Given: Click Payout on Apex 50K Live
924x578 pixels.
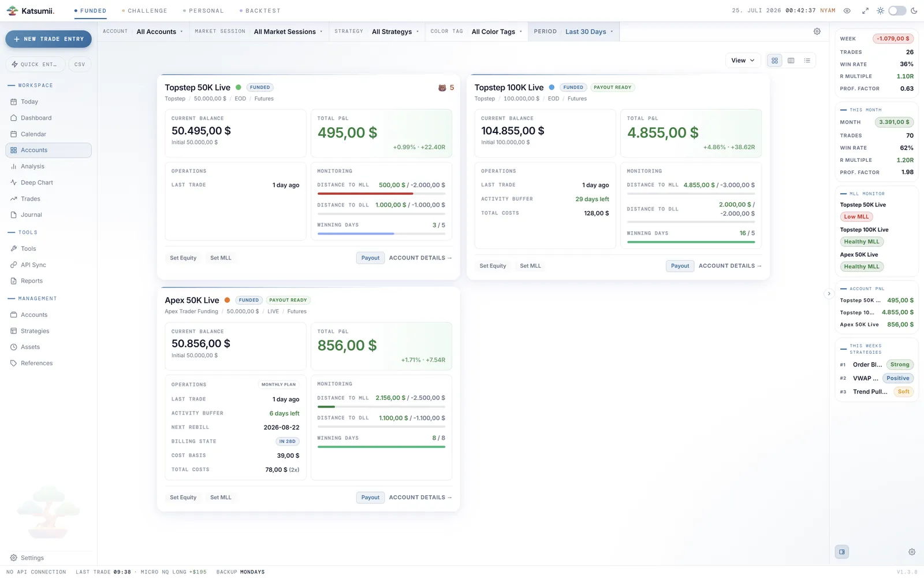Looking at the screenshot, I should [x=370, y=497].
